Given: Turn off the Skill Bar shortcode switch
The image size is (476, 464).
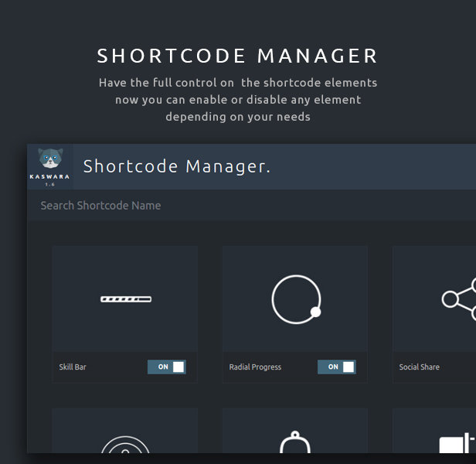Looking at the screenshot, I should point(167,367).
